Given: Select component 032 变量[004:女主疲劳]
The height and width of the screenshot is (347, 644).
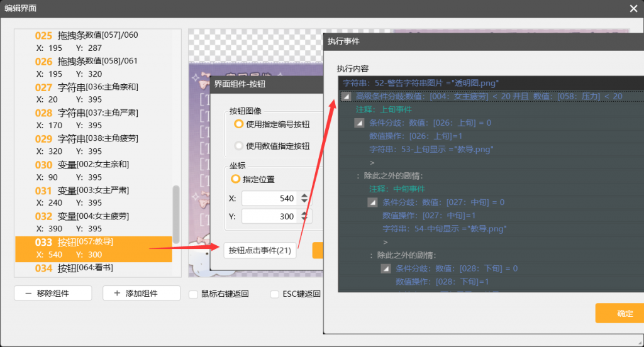Looking at the screenshot, I should tap(94, 223).
